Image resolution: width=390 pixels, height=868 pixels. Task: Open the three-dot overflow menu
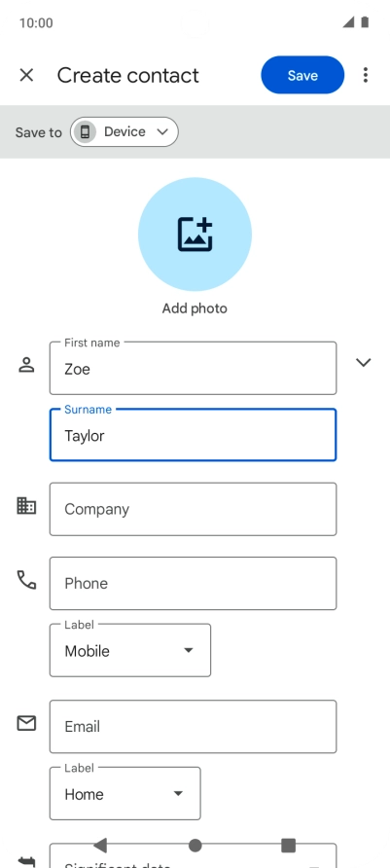[x=365, y=75]
